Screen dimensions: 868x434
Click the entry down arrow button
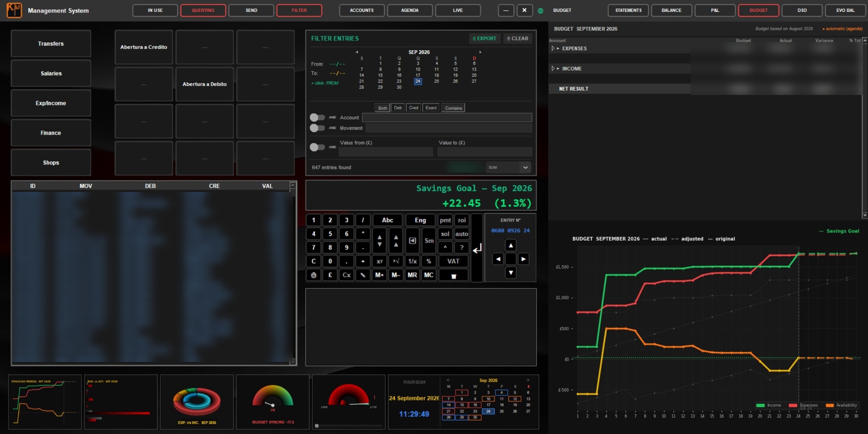(511, 272)
